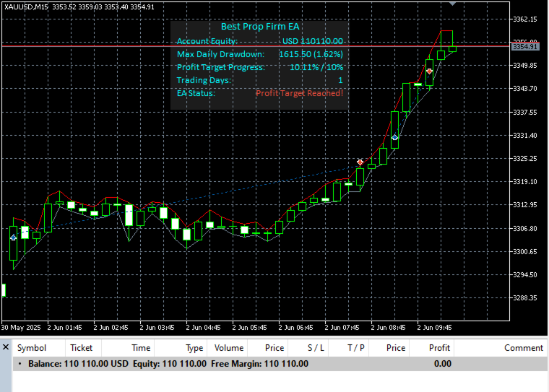Click the Comment column header

pos(524,348)
